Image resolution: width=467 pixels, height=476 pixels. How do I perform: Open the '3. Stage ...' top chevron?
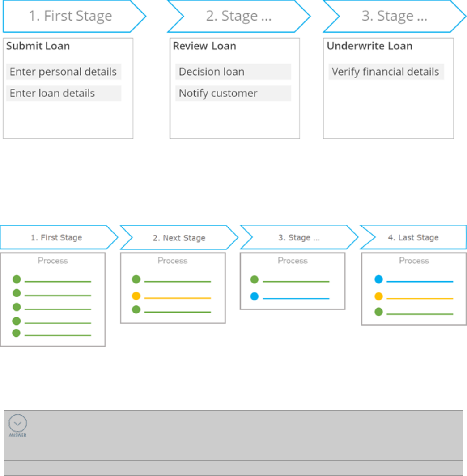[x=395, y=16]
